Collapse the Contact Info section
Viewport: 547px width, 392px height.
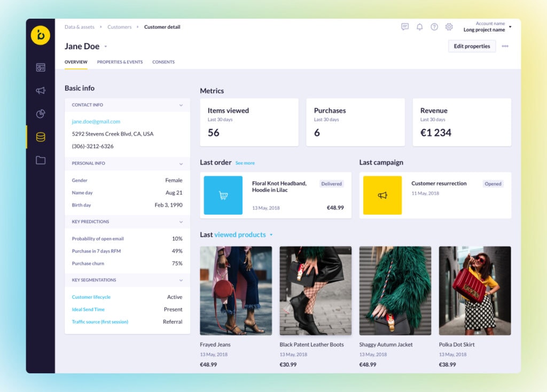point(181,105)
